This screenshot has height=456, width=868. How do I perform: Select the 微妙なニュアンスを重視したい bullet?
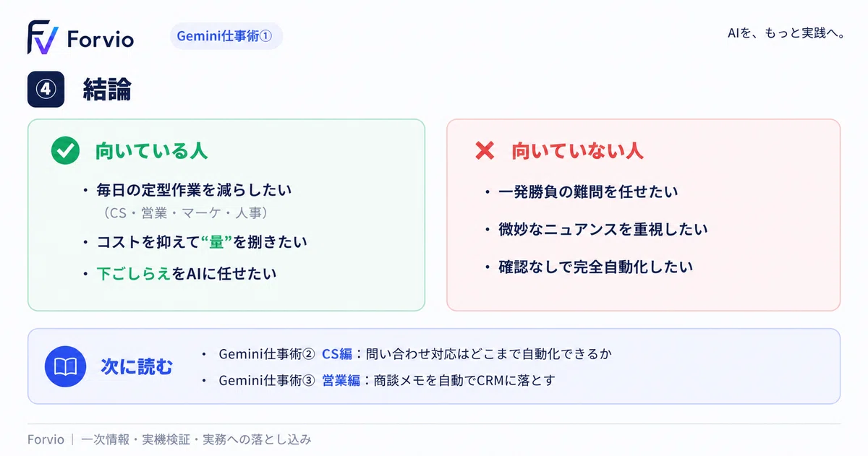point(603,229)
